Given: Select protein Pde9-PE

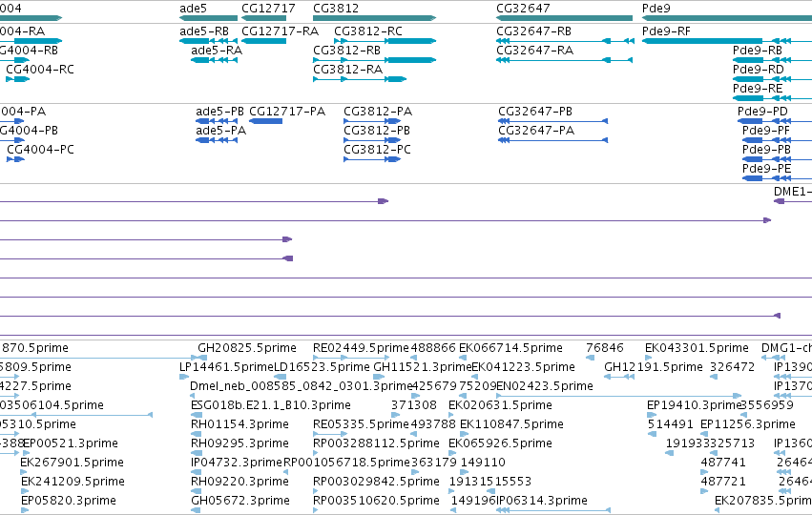Looking at the screenshot, I should point(777,178).
